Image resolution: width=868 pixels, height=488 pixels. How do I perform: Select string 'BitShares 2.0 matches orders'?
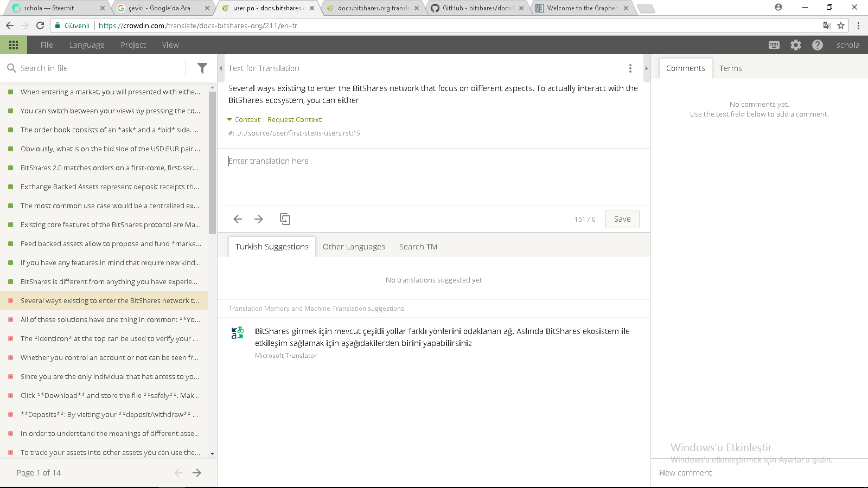[104, 168]
